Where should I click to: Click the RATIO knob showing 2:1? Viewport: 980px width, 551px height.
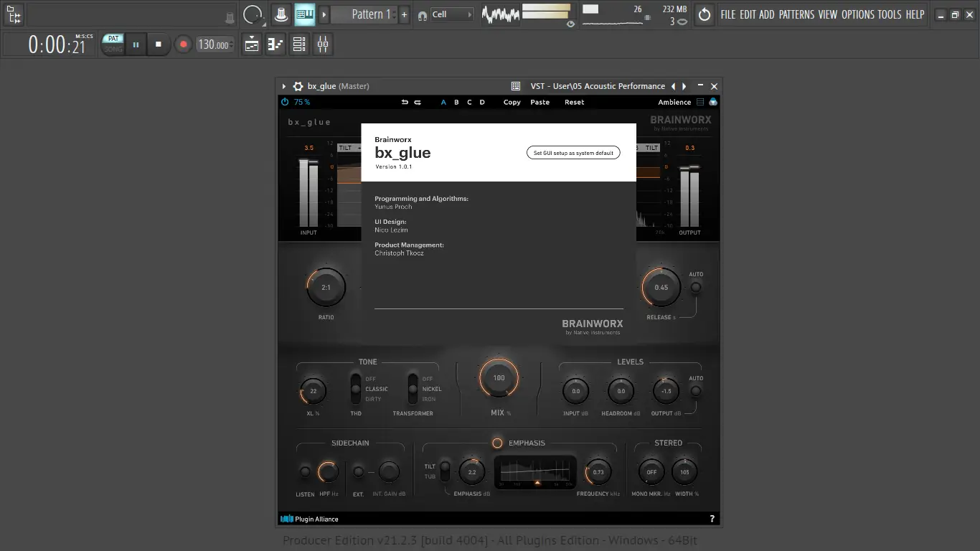pos(326,287)
